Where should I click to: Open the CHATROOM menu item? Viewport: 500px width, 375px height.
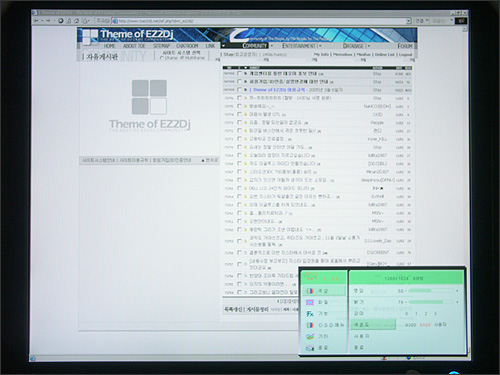[187, 46]
